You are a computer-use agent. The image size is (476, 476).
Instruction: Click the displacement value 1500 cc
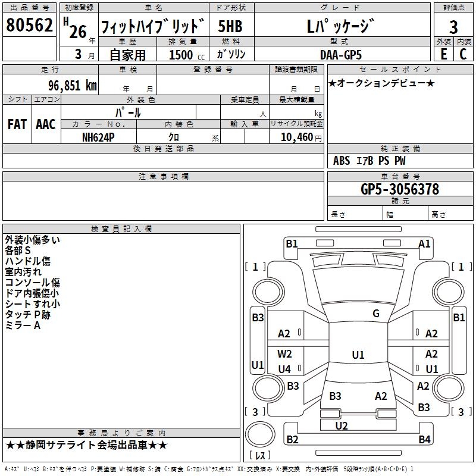[187, 55]
